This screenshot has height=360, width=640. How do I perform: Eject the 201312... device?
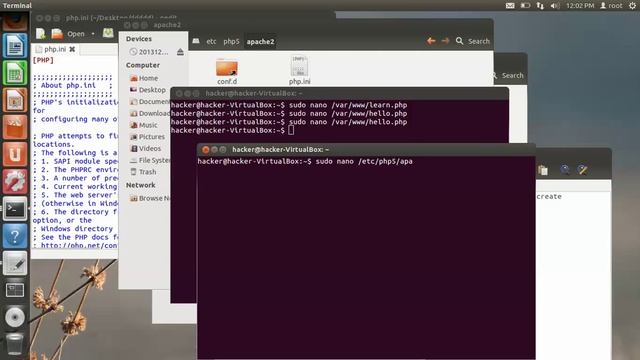point(180,52)
